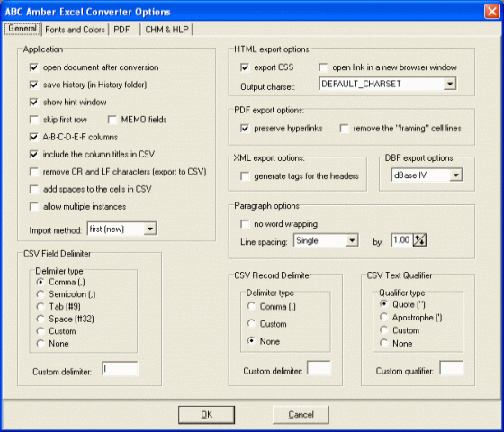The height and width of the screenshot is (432, 504).
Task: Expand the Output charset dropdown
Action: pyautogui.click(x=450, y=85)
